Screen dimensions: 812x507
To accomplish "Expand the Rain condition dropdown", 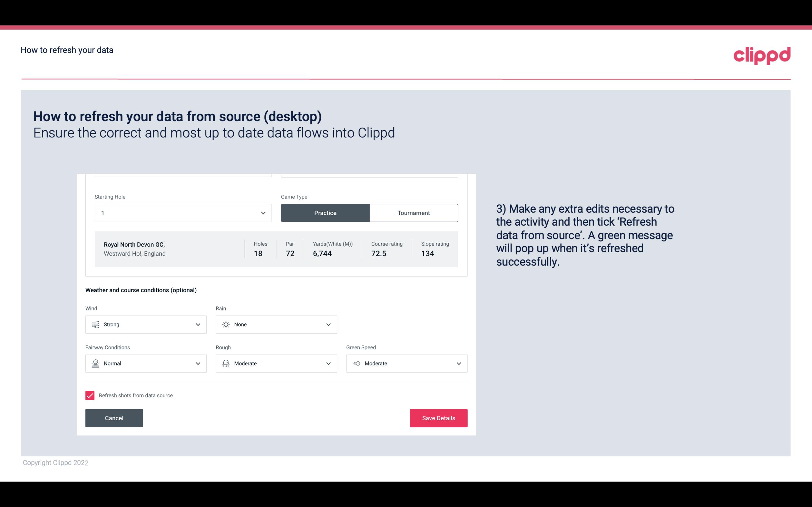I will coord(328,324).
